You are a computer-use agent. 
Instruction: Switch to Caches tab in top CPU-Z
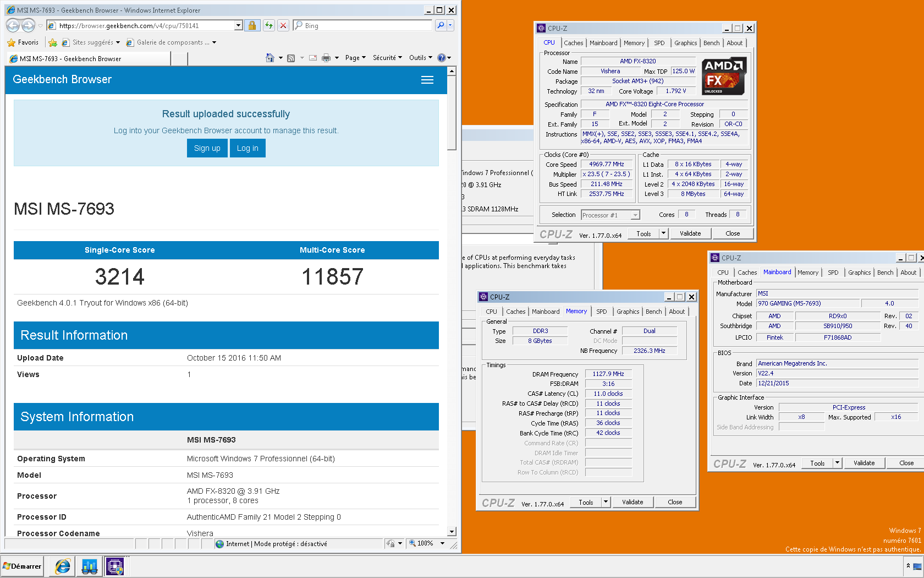pos(573,43)
